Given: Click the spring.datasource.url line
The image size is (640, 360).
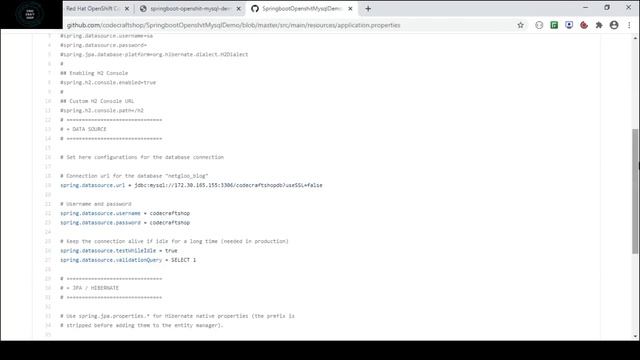Looking at the screenshot, I should click(x=191, y=185).
